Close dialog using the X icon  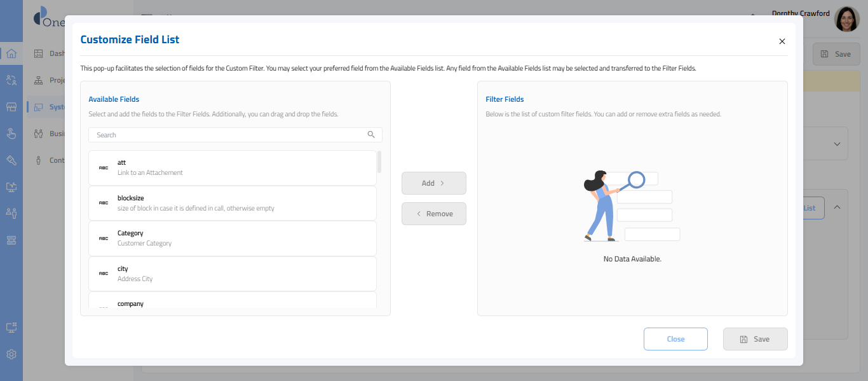point(782,41)
